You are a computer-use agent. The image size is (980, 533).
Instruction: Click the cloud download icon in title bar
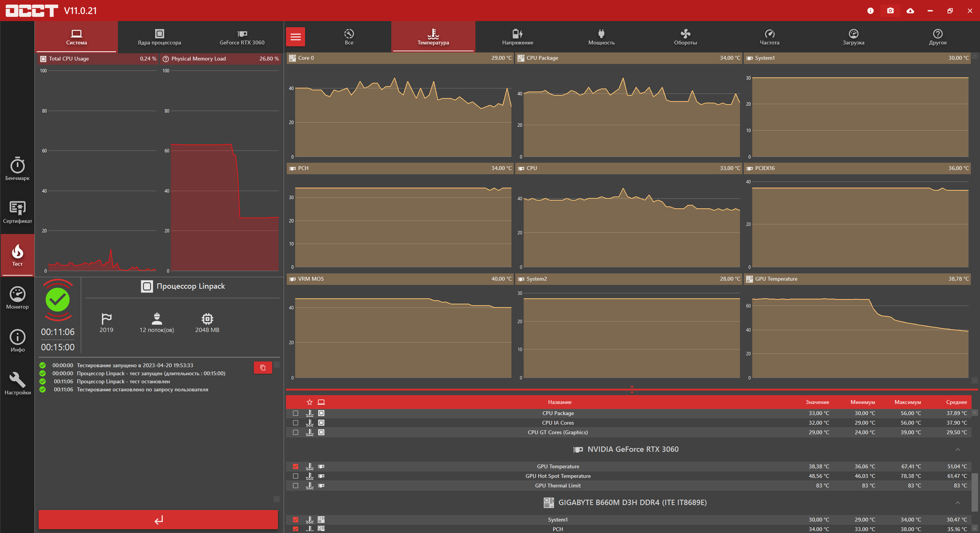[910, 11]
